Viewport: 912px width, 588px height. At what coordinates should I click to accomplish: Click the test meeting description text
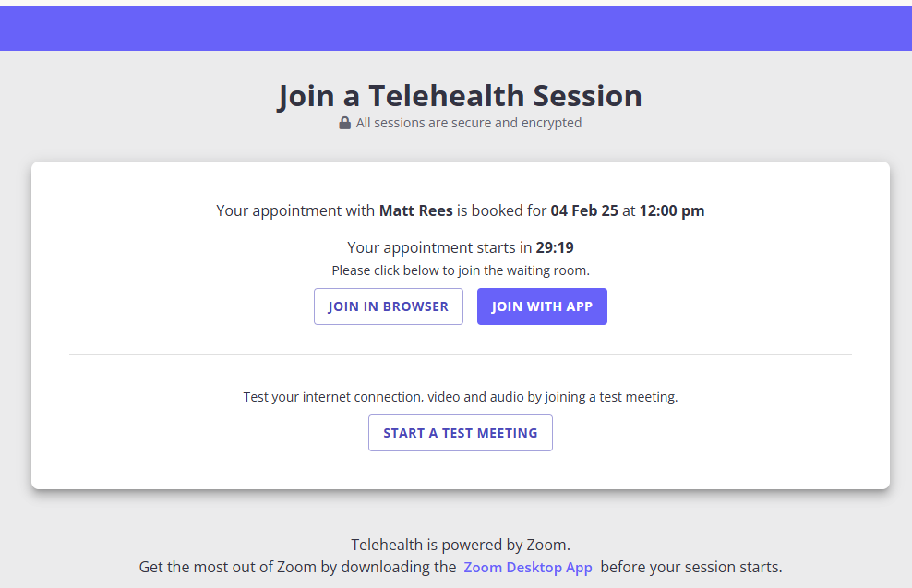[460, 396]
